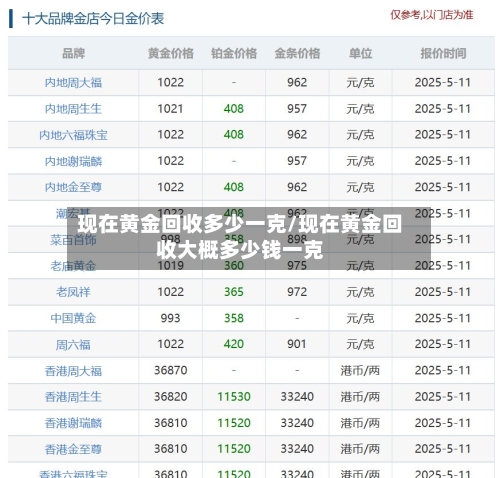Select unit 港币/两 in 香港谢瑞麟 row

(x=360, y=423)
